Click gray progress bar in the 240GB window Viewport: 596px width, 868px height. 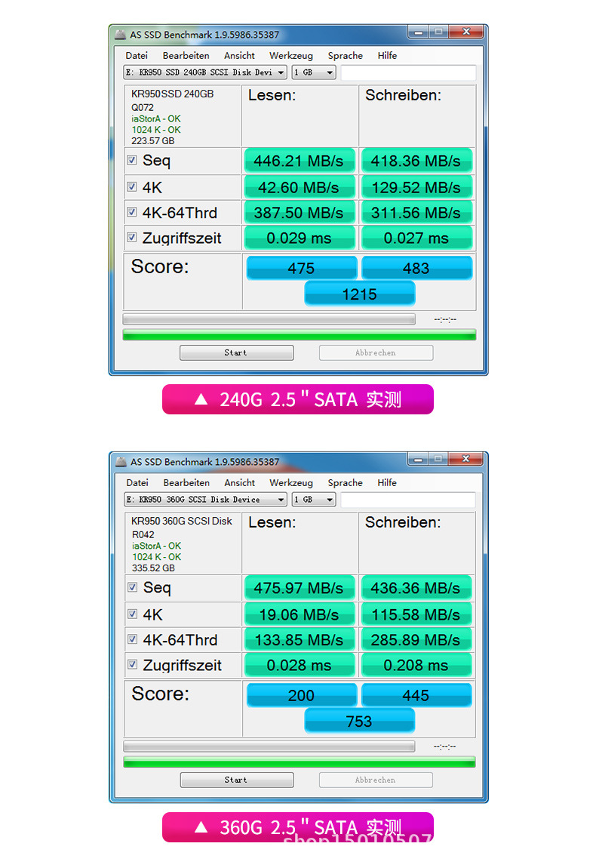tap(269, 319)
